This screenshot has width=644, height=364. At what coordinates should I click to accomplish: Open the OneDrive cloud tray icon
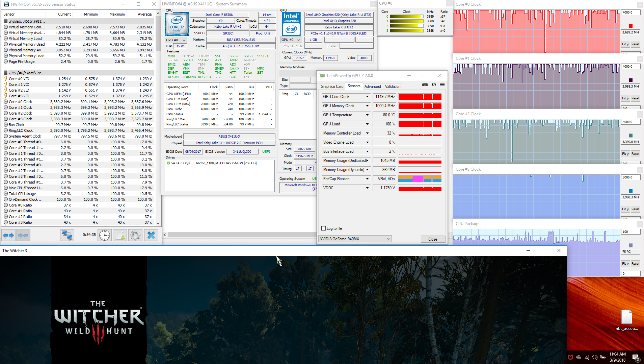pos(579,357)
